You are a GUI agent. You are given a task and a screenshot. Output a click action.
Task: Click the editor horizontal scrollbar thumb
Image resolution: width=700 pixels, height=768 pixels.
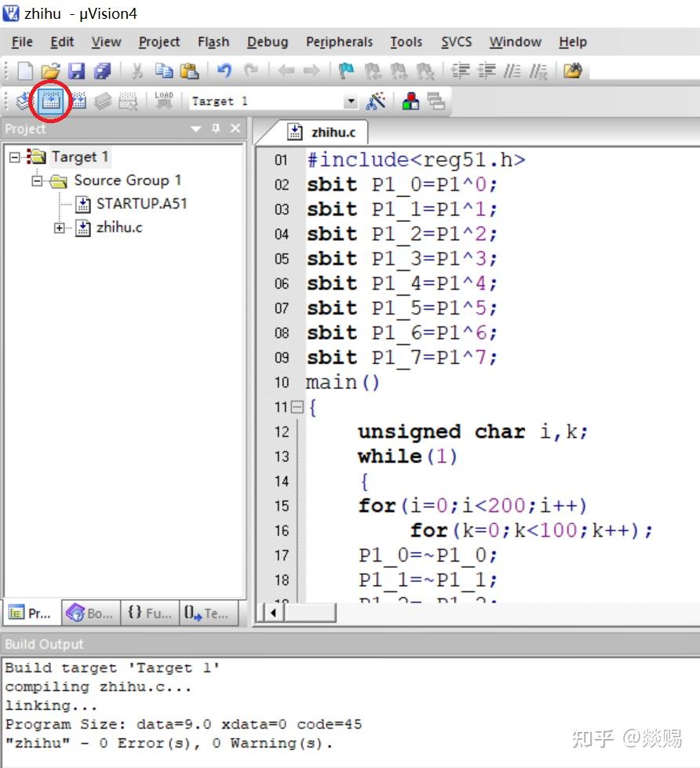(310, 613)
